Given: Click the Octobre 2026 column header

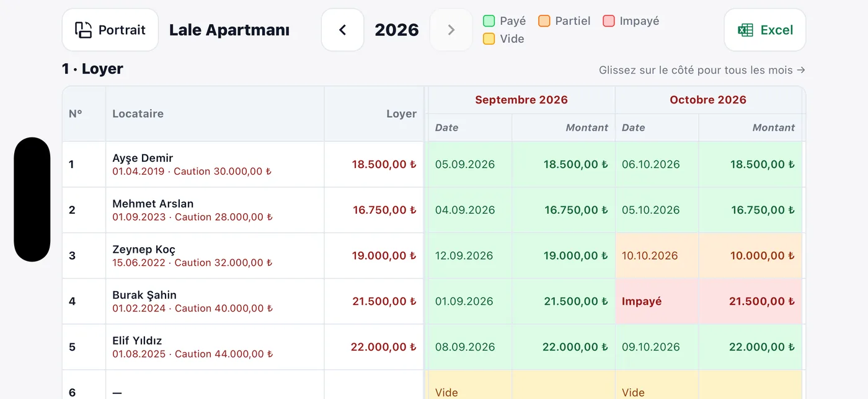Looking at the screenshot, I should point(708,100).
